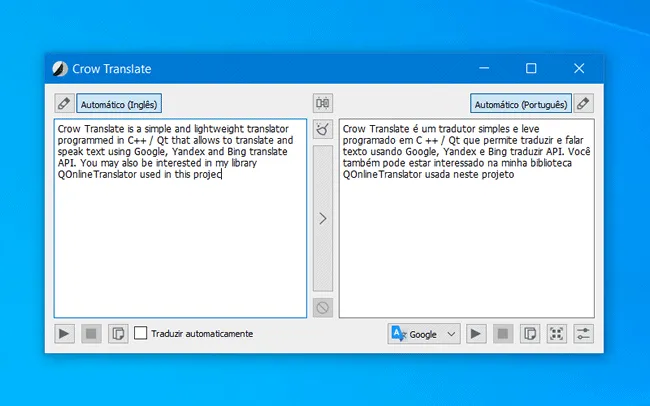This screenshot has height=406, width=650.
Task: Click the source language pencil edit icon
Action: pyautogui.click(x=64, y=103)
